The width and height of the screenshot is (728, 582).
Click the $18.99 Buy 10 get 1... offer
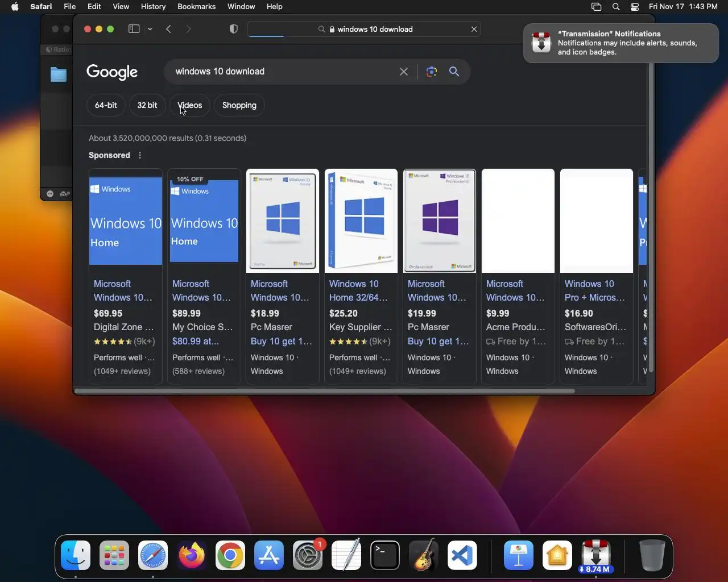282,341
